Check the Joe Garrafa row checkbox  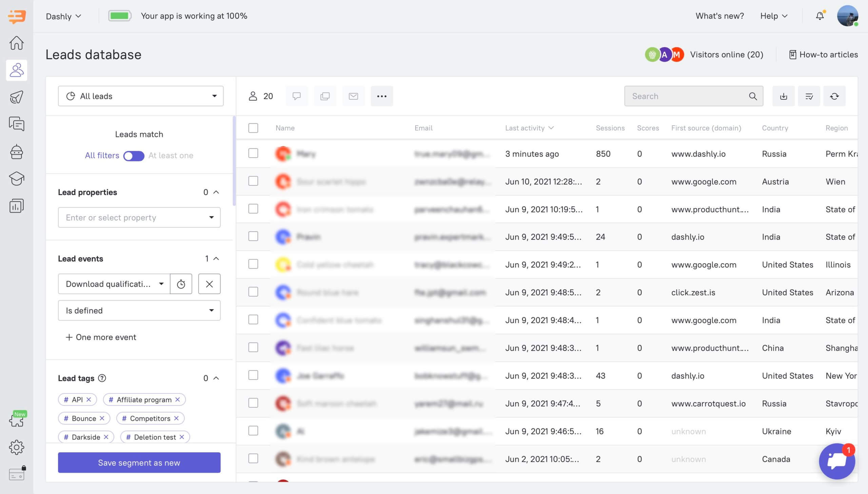(x=253, y=375)
